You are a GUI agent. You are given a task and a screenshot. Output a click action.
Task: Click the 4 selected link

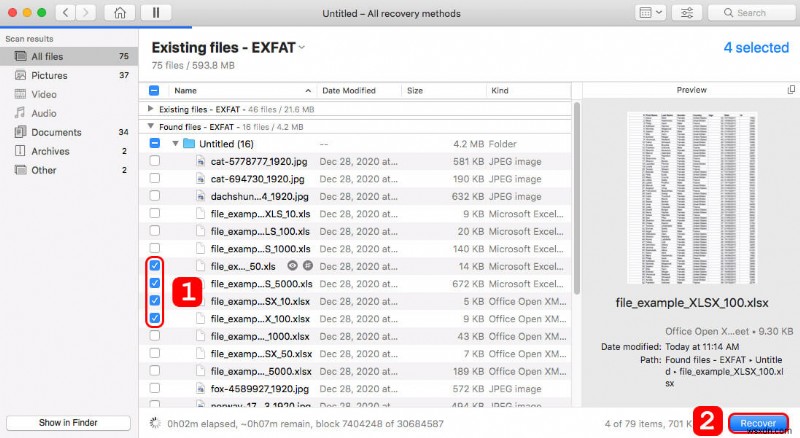pyautogui.click(x=756, y=47)
